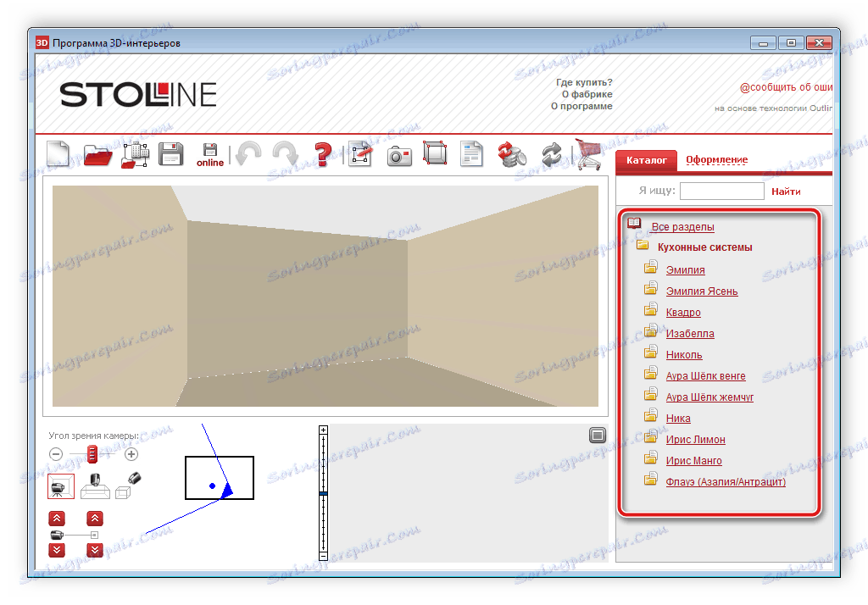Click the 3D box wireframe icon

435,153
